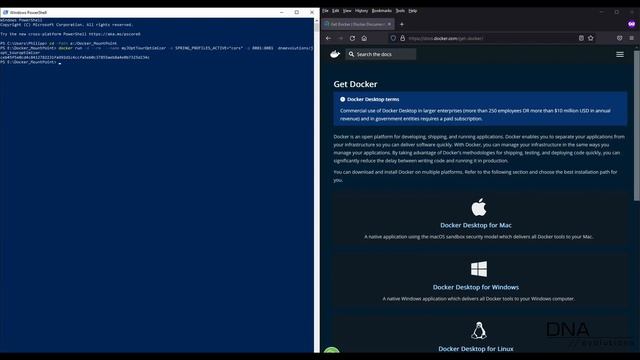Maximize the PowerShell window
Screen dimensions: 640x360
click(x=297, y=12)
